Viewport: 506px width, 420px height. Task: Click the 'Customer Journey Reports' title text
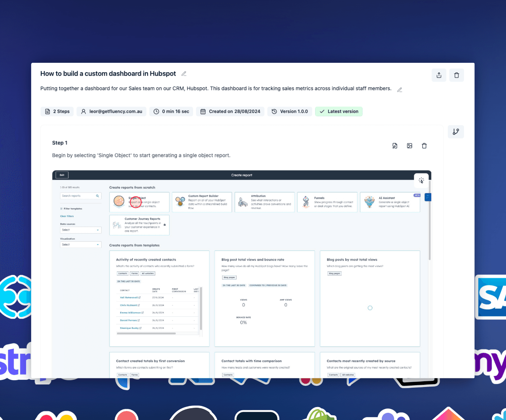pos(142,219)
